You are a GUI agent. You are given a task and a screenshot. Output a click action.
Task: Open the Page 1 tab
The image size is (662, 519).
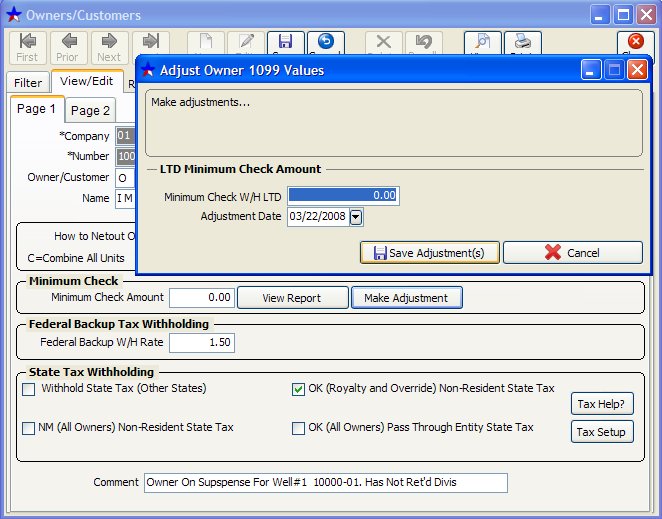(36, 109)
